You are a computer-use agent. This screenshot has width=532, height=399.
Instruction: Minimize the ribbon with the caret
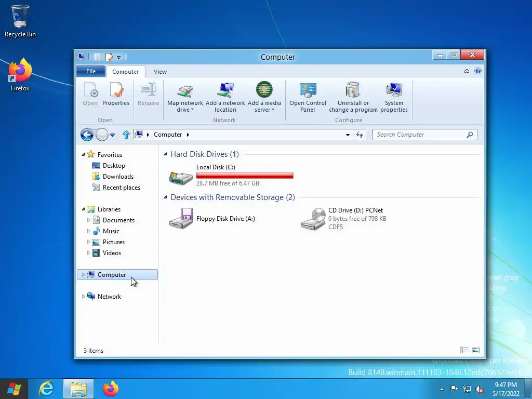tap(467, 71)
